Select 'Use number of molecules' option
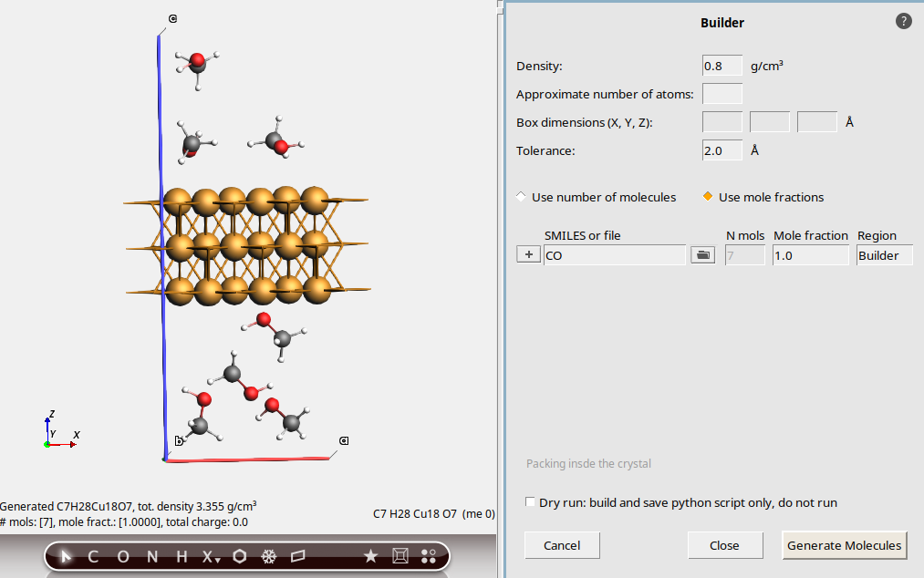This screenshot has width=924, height=578. point(522,197)
